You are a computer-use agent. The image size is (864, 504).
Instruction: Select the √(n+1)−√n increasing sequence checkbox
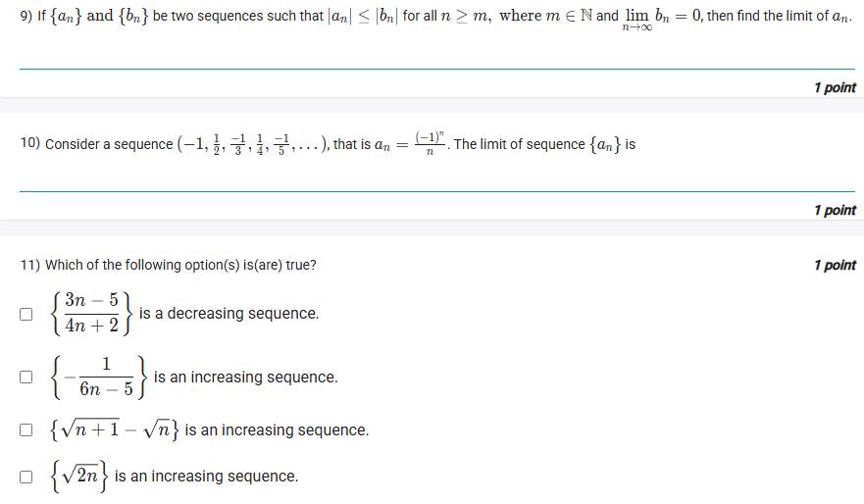pos(25,429)
